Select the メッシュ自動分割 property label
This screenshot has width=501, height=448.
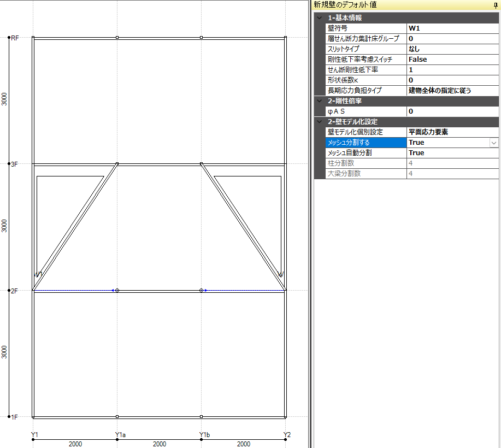[x=366, y=153]
